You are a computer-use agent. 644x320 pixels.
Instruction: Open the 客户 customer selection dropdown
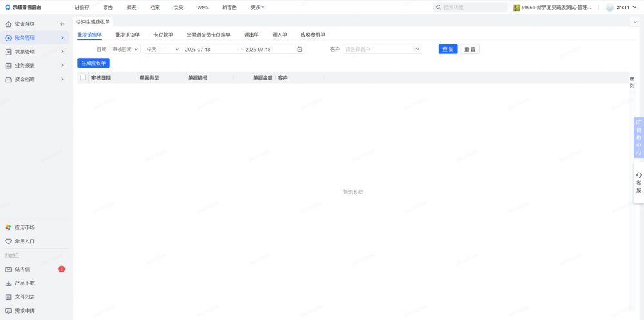[382, 49]
